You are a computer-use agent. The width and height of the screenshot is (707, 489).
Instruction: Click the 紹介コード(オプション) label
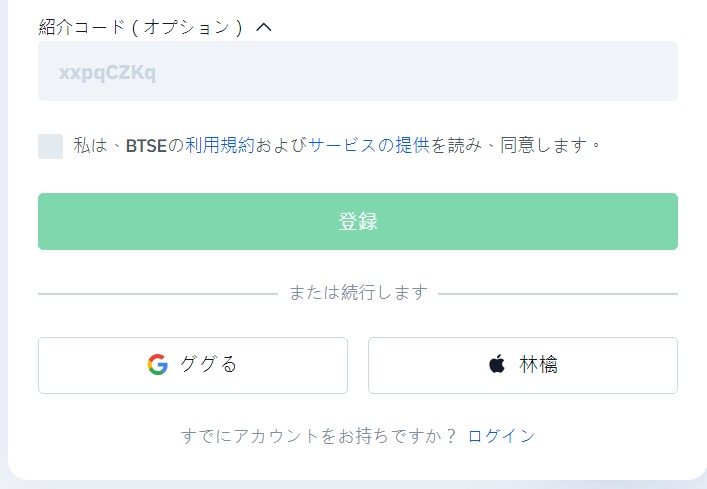pos(141,27)
